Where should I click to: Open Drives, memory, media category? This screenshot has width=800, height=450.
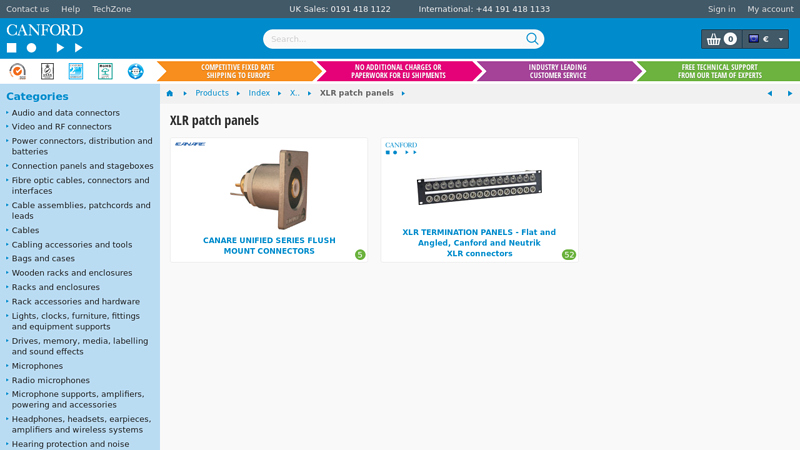point(80,346)
